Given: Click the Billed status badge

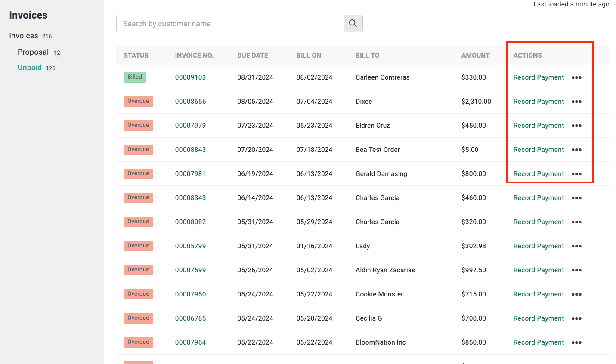Looking at the screenshot, I should (x=135, y=77).
